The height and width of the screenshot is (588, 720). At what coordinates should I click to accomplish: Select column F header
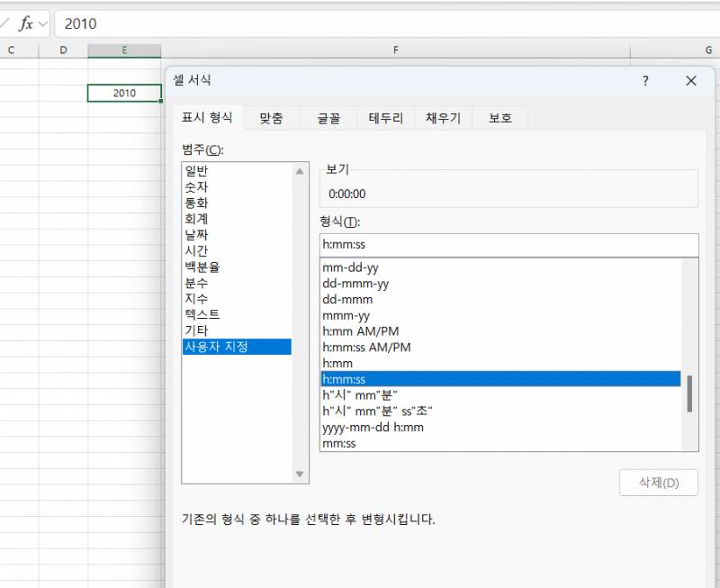pyautogui.click(x=395, y=50)
